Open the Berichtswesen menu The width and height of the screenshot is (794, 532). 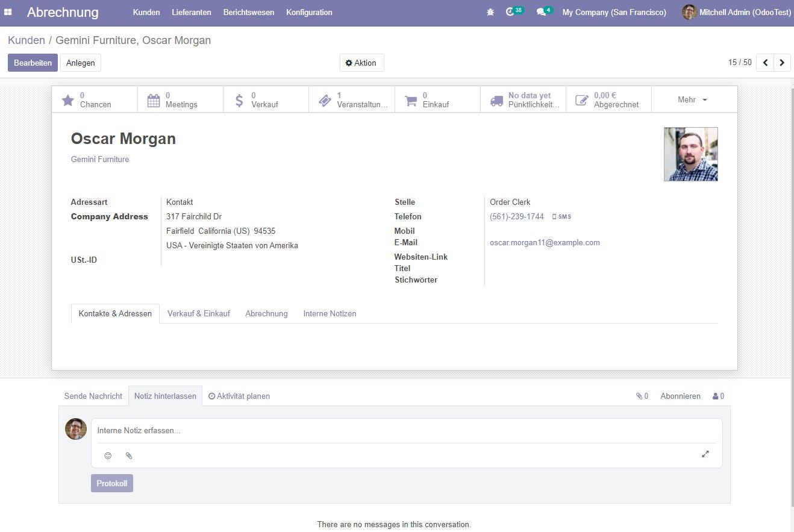pos(248,12)
